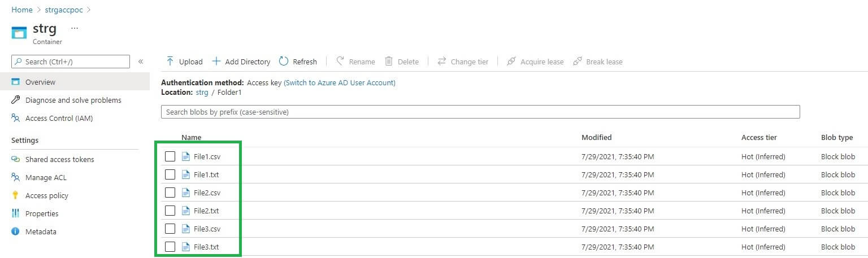Select the File1.csv checkbox

click(170, 156)
